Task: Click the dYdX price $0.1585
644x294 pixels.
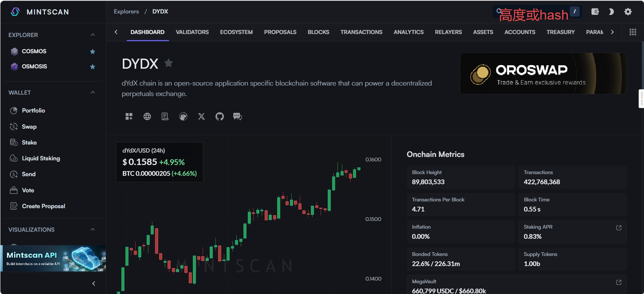Action: click(140, 162)
